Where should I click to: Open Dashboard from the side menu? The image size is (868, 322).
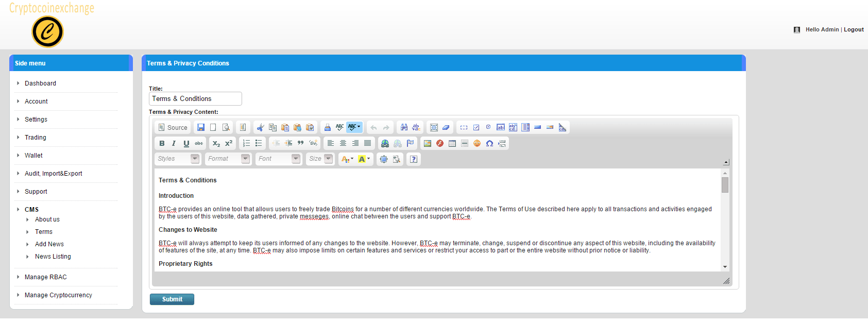click(40, 83)
